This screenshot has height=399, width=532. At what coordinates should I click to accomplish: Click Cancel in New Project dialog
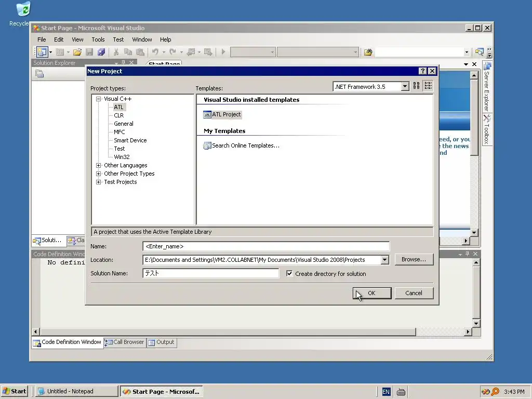[x=414, y=293]
